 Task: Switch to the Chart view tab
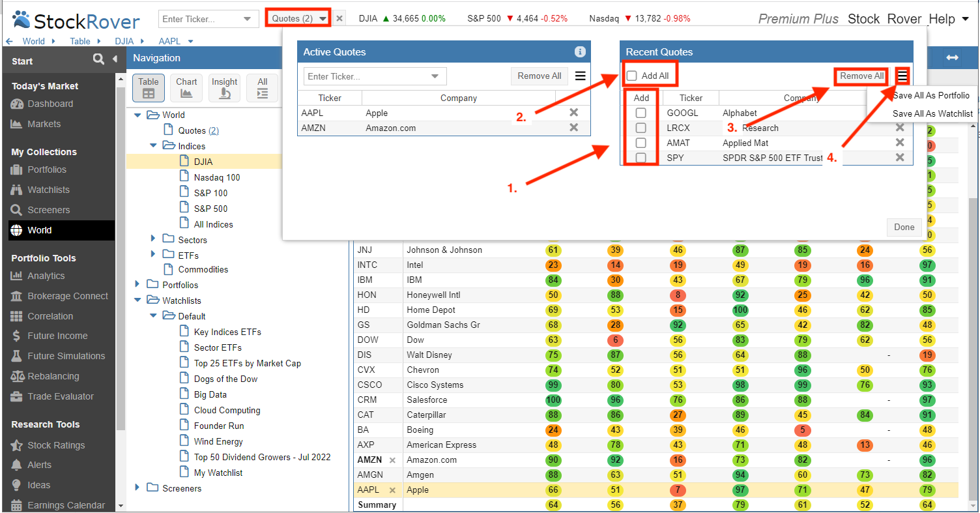point(186,88)
